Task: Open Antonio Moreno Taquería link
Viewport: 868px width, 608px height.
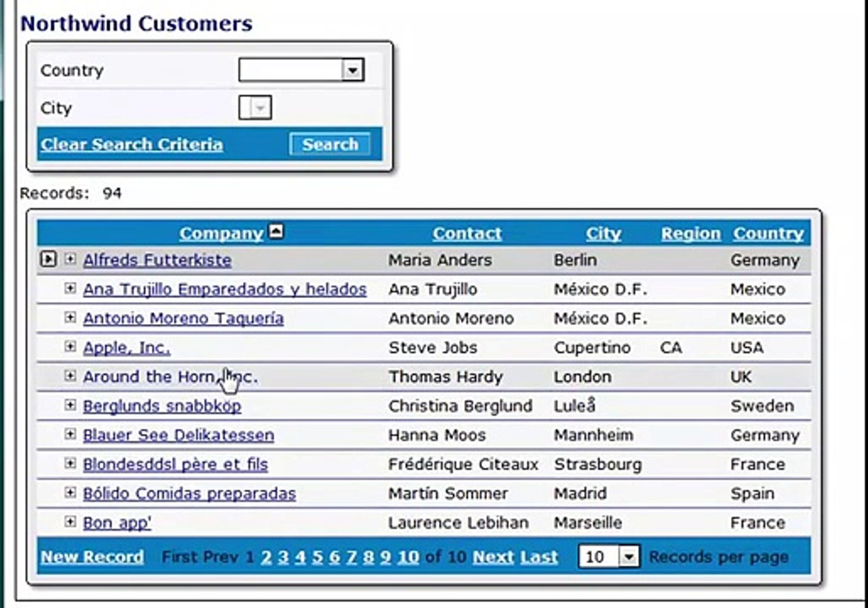Action: [183, 318]
